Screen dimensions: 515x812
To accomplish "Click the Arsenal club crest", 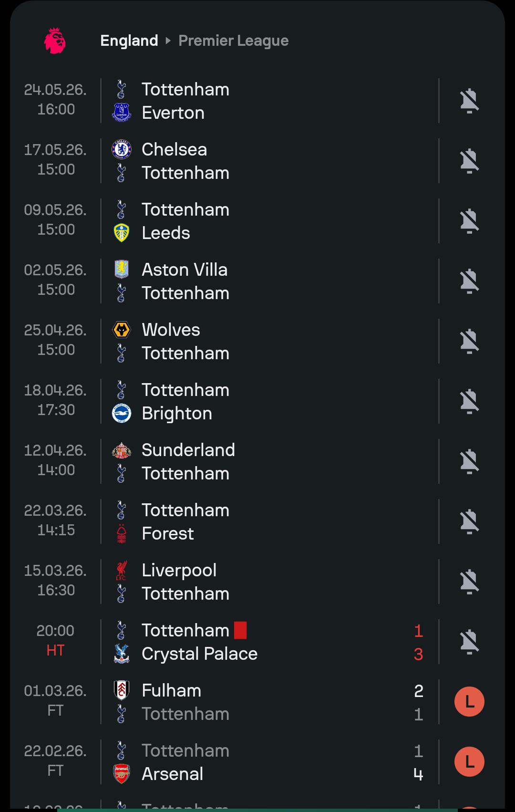I will [121, 774].
